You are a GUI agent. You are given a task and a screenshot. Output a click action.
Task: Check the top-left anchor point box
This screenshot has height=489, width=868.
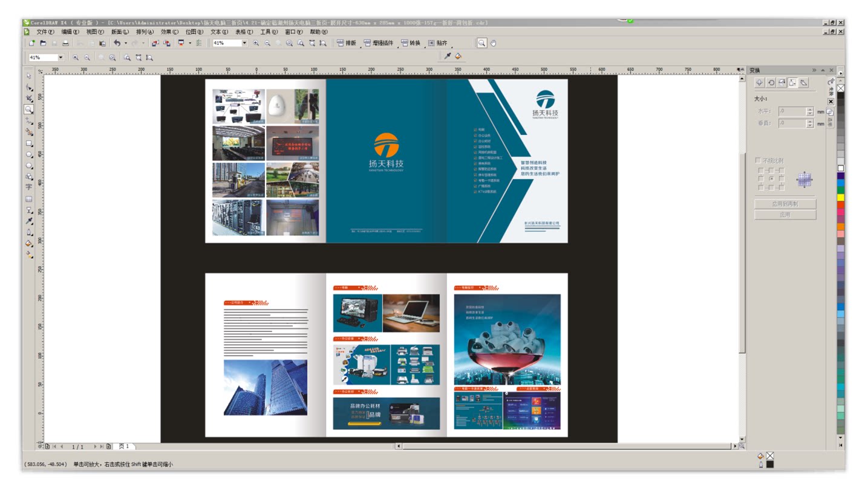coord(761,170)
